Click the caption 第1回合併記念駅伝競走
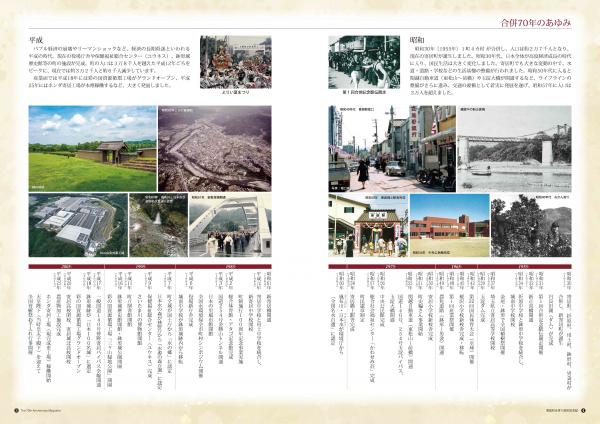 tap(364, 92)
